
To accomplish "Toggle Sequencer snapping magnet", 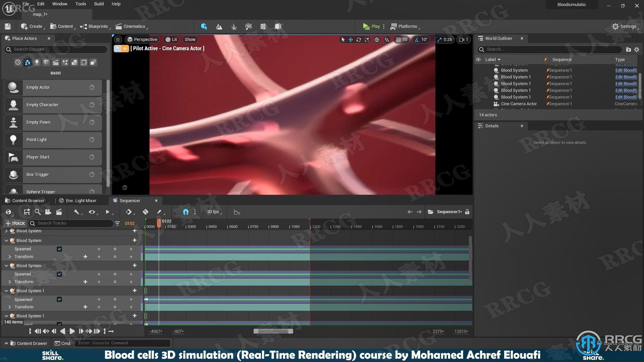I will point(185,212).
